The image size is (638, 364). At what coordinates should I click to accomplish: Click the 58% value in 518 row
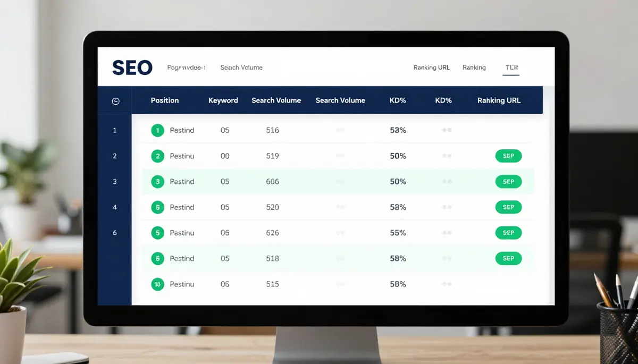pyautogui.click(x=398, y=258)
